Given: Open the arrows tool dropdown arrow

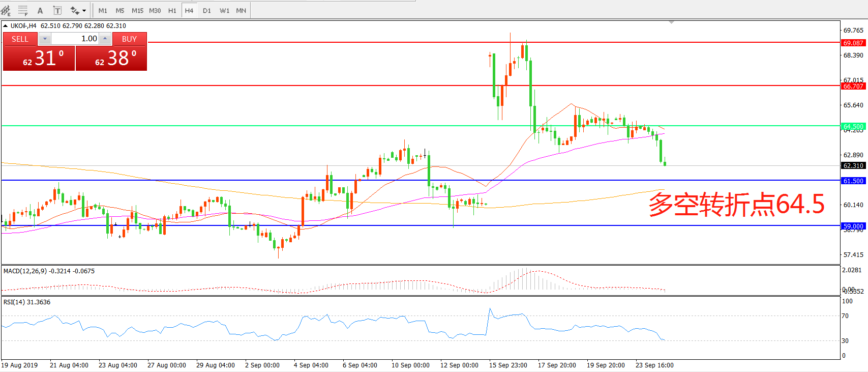Looking at the screenshot, I should click(x=84, y=11).
